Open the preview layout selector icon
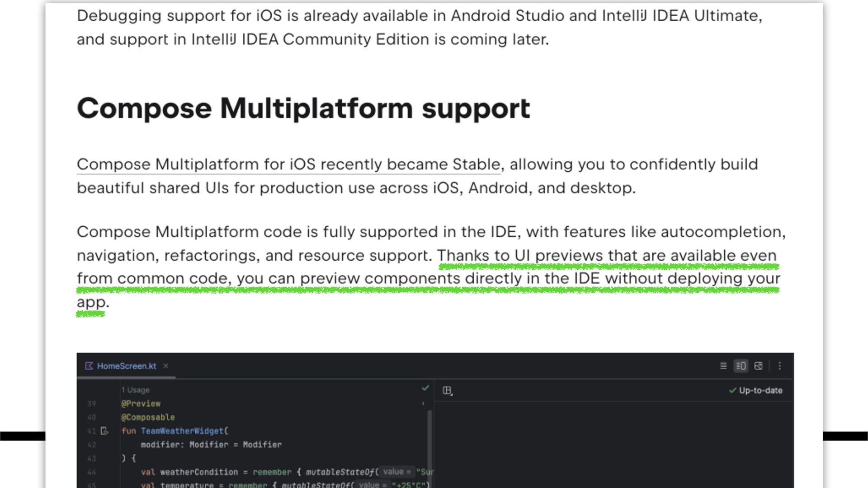Image resolution: width=868 pixels, height=488 pixels. [448, 391]
